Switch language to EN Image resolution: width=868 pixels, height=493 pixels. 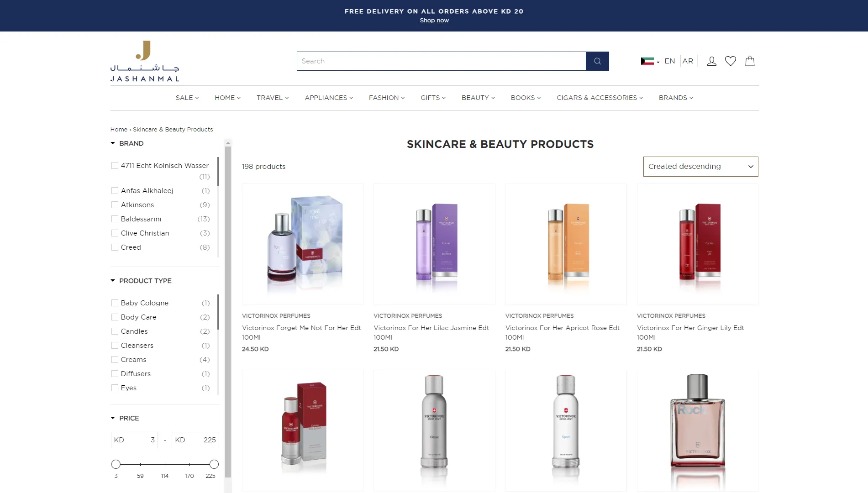[670, 61]
